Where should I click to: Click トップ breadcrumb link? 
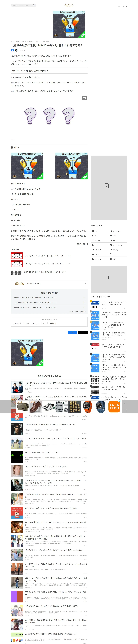click(x=13, y=41)
